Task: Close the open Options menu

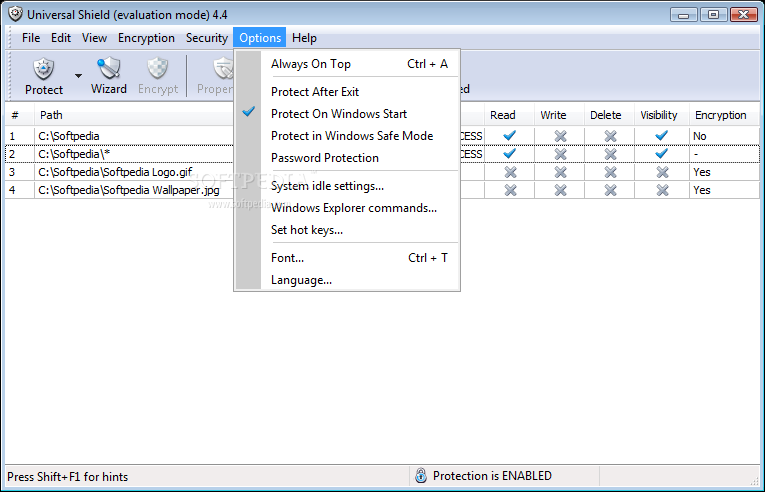Action: click(260, 38)
